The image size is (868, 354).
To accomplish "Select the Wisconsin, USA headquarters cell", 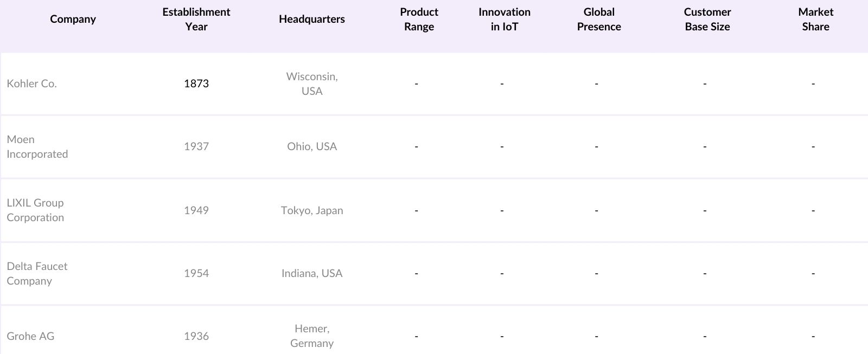I will pyautogui.click(x=312, y=84).
